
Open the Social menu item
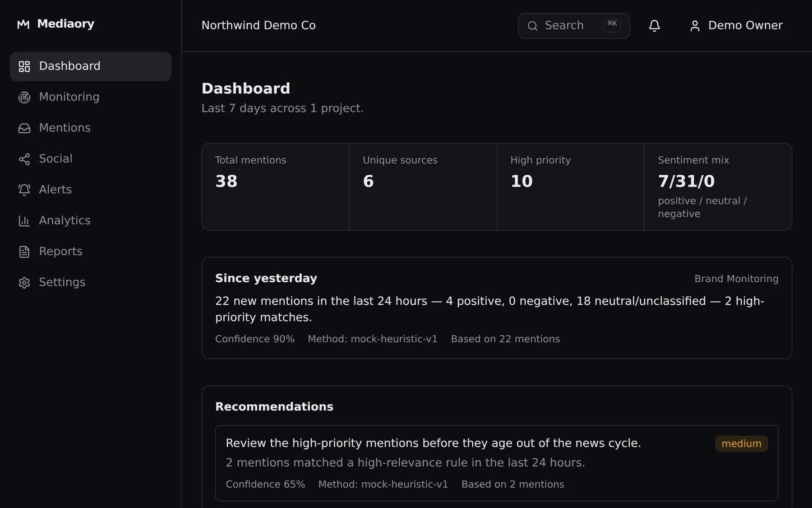[90, 158]
